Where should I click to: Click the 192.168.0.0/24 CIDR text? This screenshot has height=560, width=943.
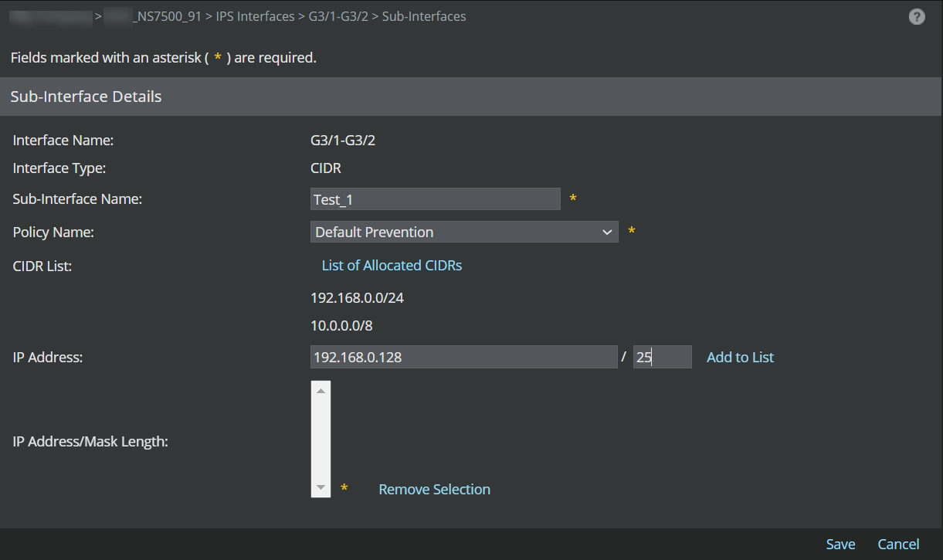click(357, 297)
